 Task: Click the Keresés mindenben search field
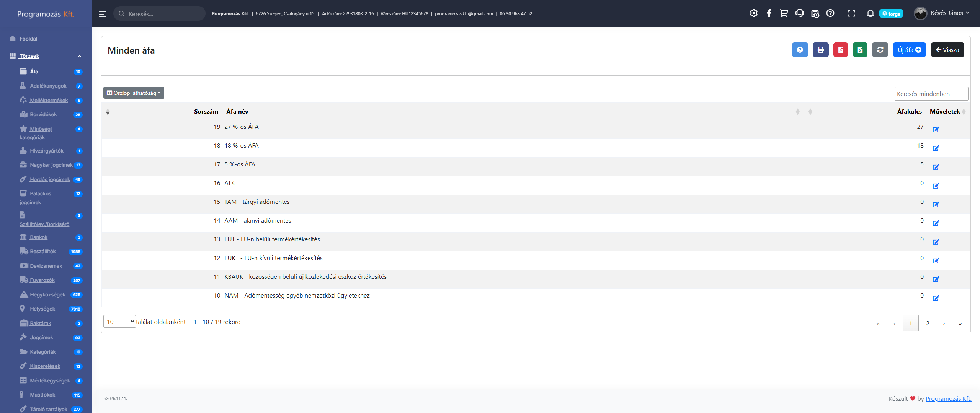click(931, 94)
